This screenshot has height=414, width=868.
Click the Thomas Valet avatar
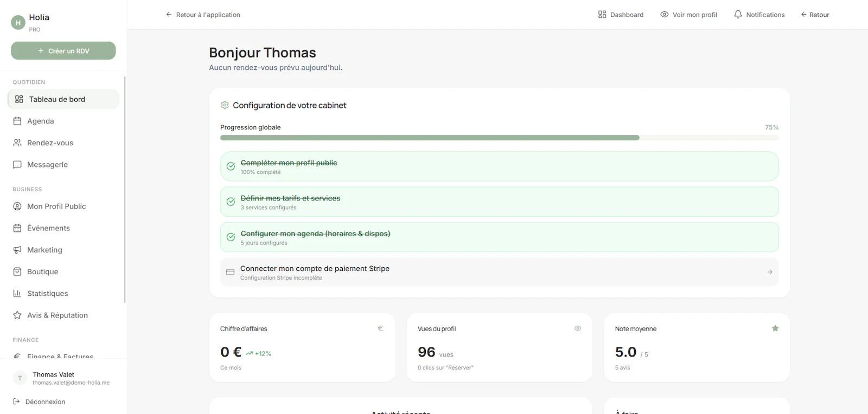click(20, 378)
